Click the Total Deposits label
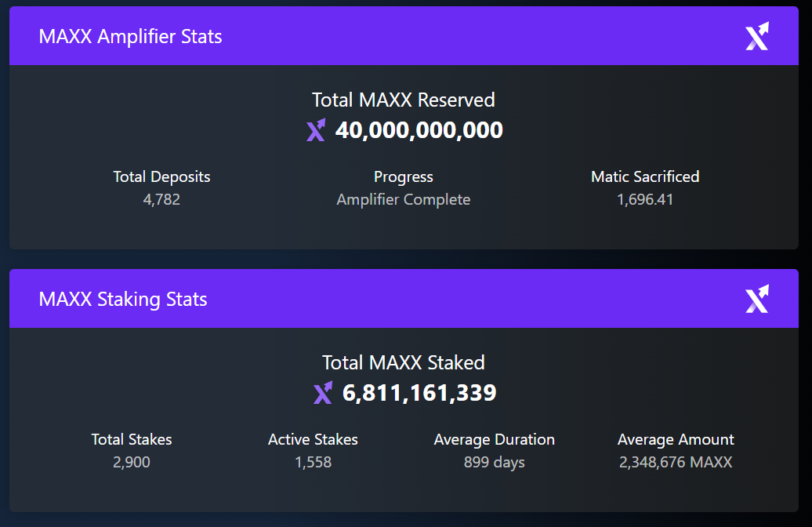 click(x=161, y=176)
